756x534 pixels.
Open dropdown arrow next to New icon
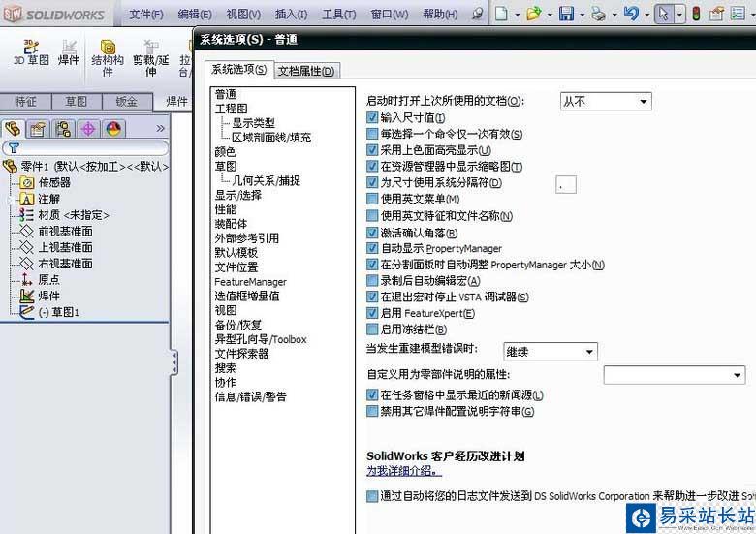[x=517, y=15]
